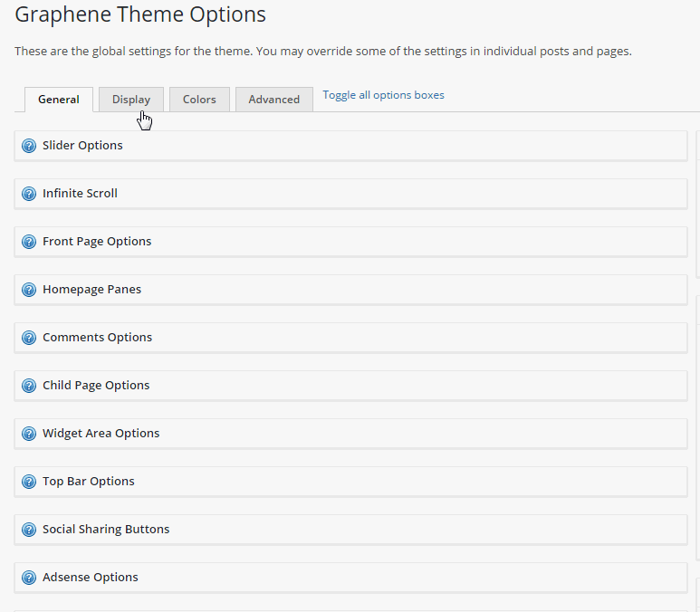Expand the Slider Options box
Image resolution: width=700 pixels, height=612 pixels.
click(x=350, y=146)
